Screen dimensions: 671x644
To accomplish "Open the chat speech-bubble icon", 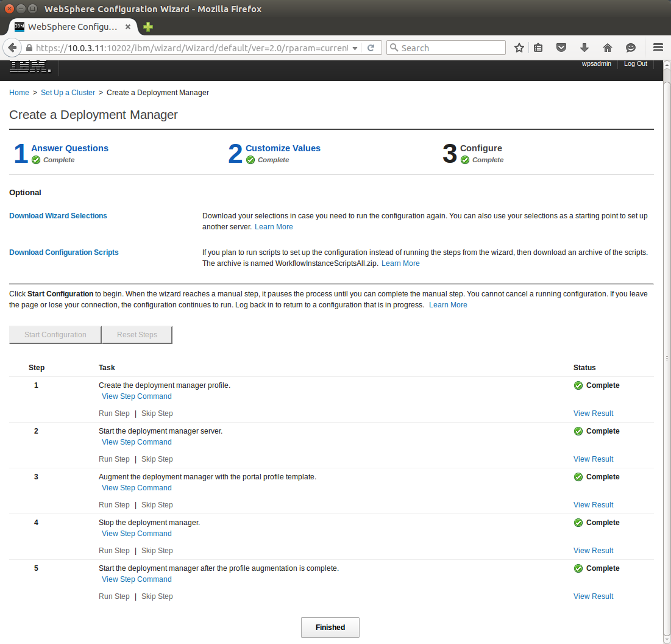I will tap(630, 48).
